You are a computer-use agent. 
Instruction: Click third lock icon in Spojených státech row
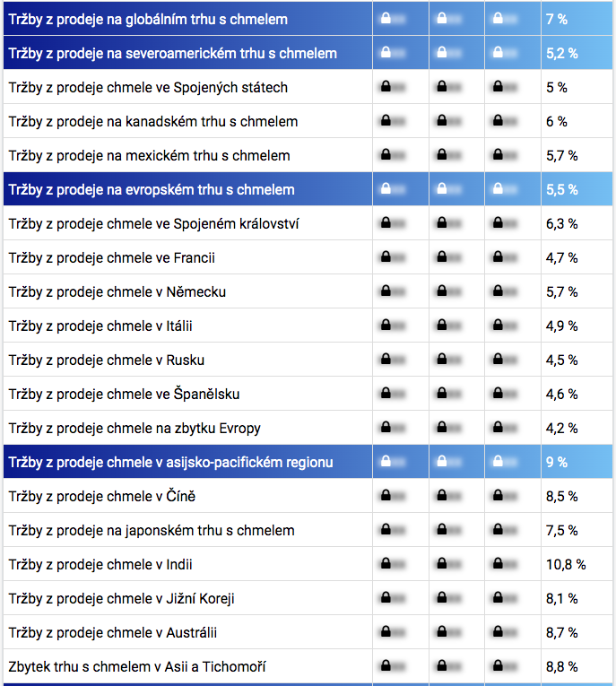coord(497,87)
